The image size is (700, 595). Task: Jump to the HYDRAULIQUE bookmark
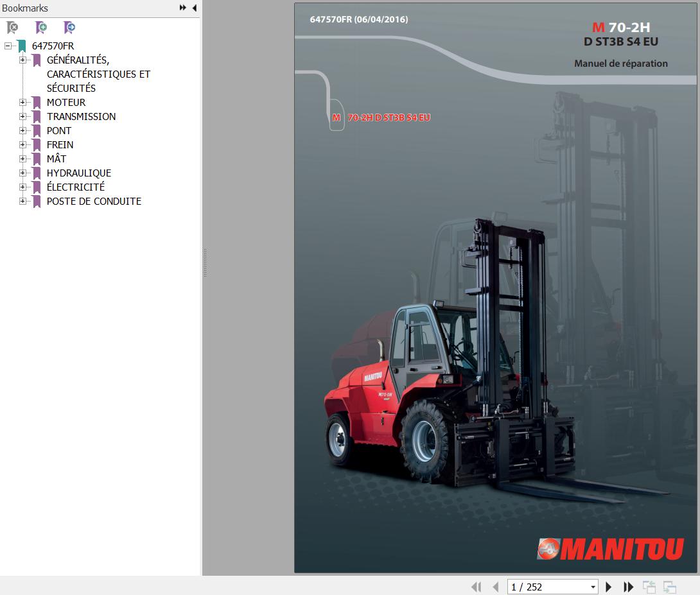coord(79,173)
